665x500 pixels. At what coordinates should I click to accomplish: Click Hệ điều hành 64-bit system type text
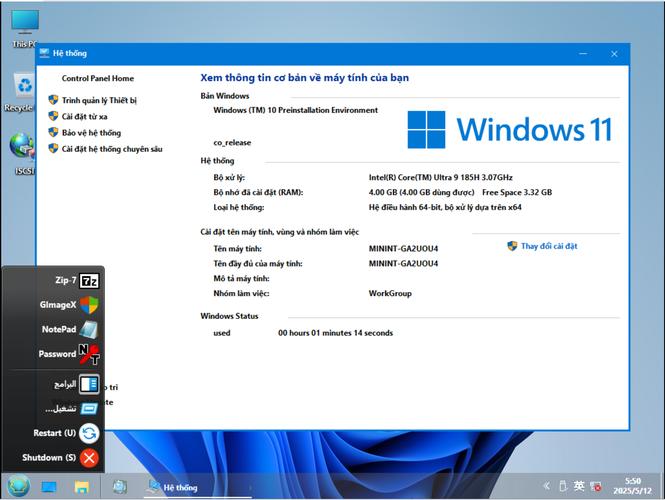tap(445, 207)
